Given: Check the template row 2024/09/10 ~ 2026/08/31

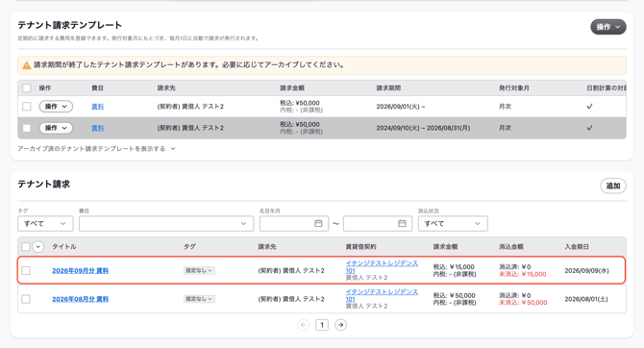Looking at the screenshot, I should coord(27,128).
